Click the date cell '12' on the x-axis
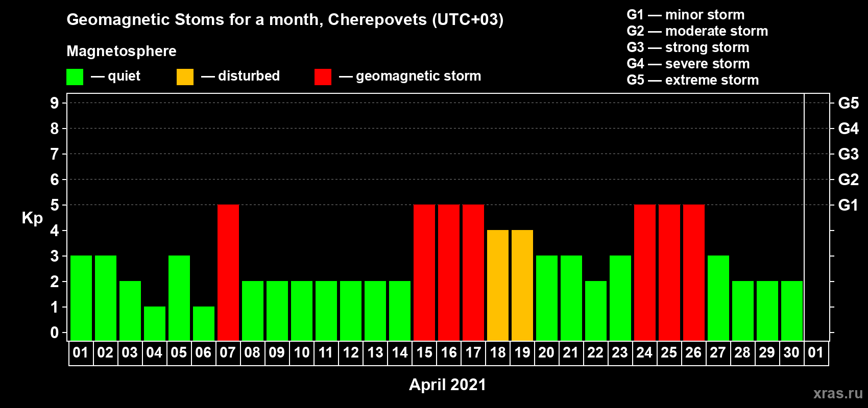868x408 pixels. (351, 353)
